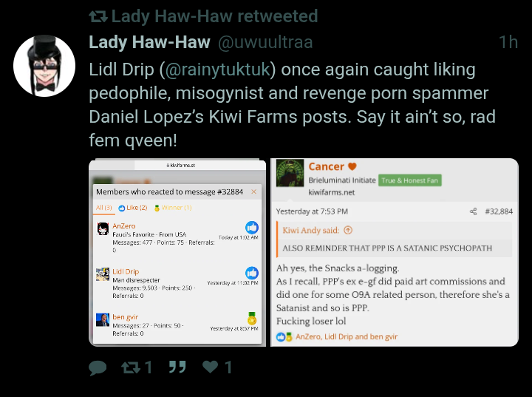Open the left reactions screenshot image

177,253
